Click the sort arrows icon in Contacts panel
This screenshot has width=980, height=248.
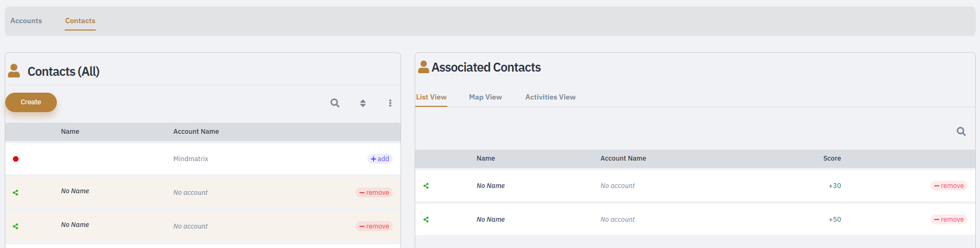pos(363,103)
